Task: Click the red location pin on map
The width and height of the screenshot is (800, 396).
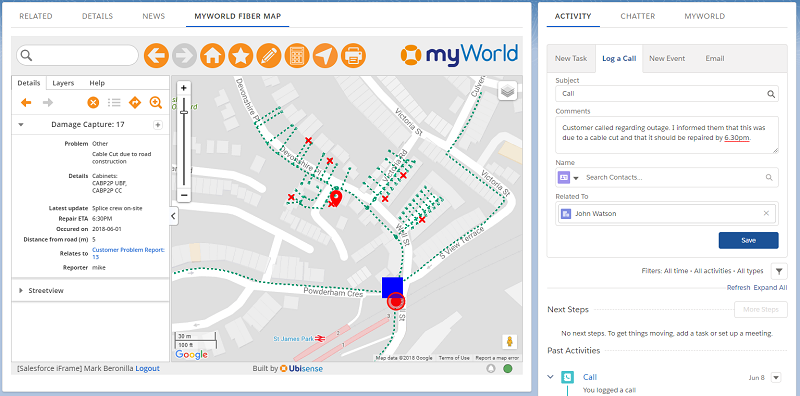Action: click(336, 197)
